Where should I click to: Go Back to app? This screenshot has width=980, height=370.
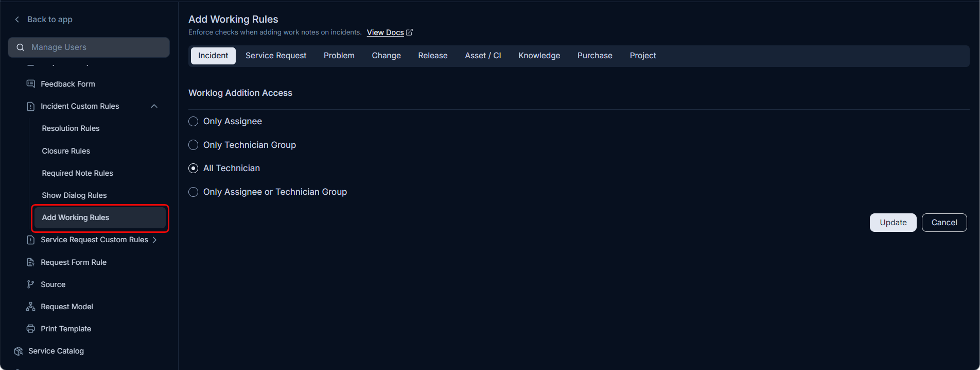click(x=50, y=20)
